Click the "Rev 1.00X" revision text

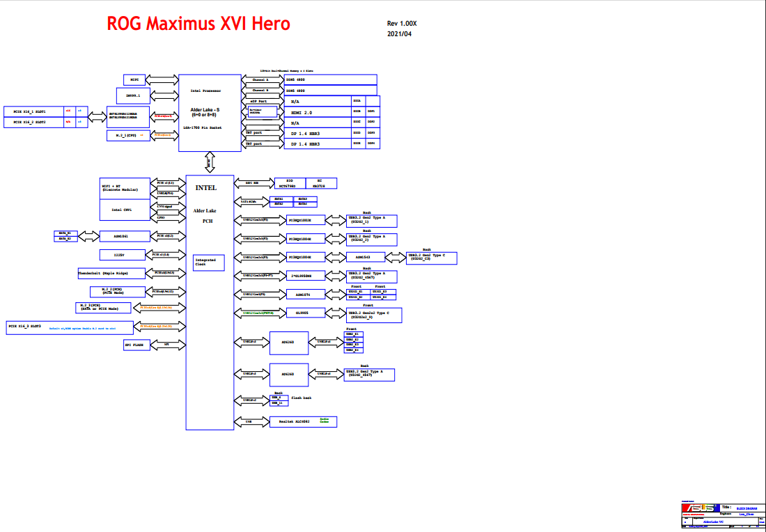click(402, 24)
